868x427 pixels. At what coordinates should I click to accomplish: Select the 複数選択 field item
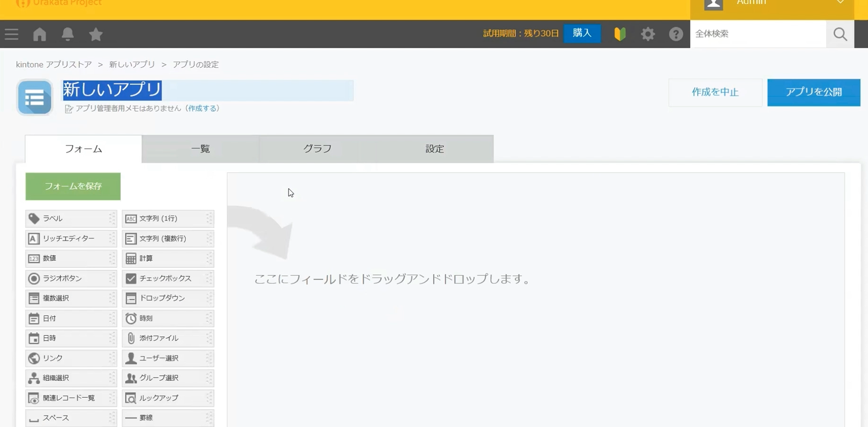pyautogui.click(x=70, y=298)
